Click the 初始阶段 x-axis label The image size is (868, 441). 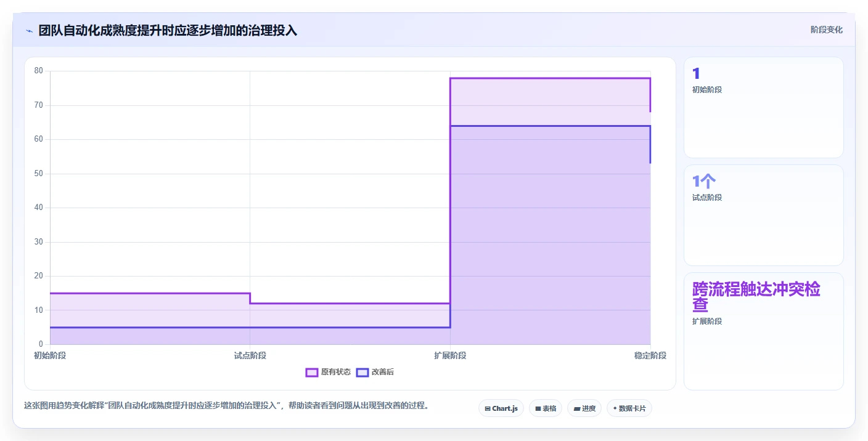[50, 355]
